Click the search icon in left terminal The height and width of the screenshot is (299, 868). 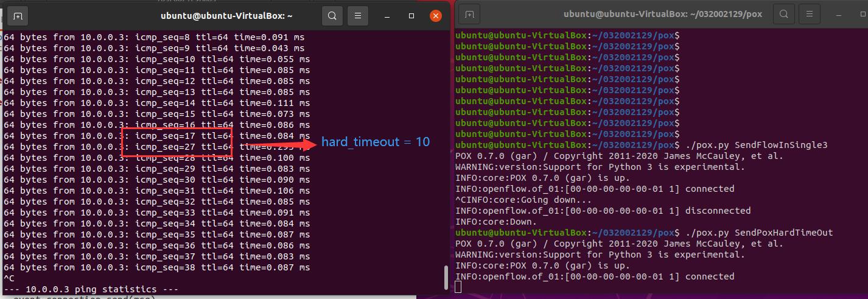(332, 16)
